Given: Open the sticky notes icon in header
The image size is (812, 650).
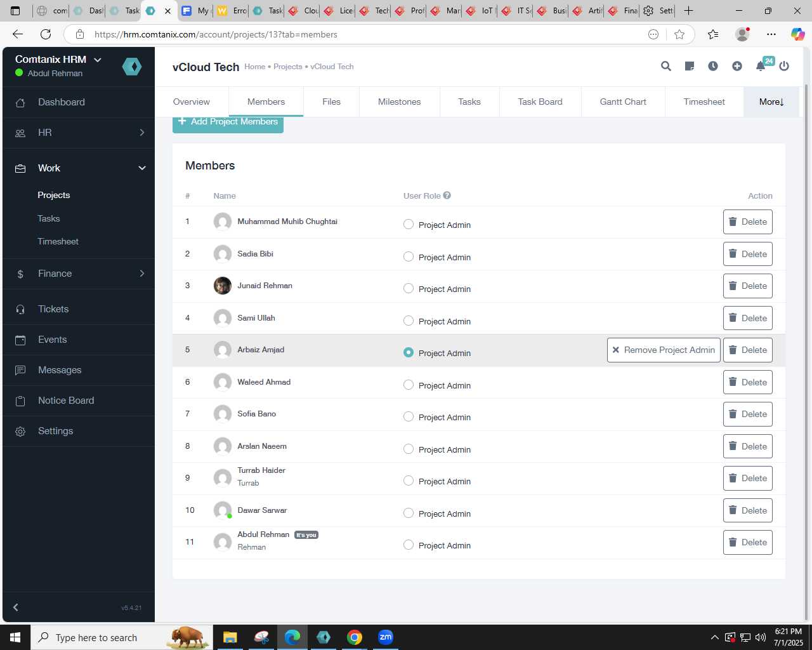Looking at the screenshot, I should [x=690, y=66].
